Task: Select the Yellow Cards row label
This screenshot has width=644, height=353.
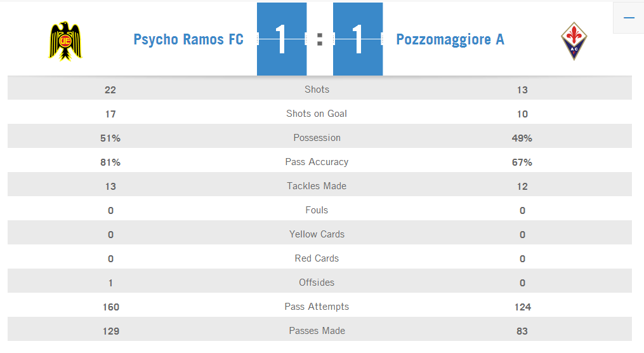Action: (x=317, y=234)
